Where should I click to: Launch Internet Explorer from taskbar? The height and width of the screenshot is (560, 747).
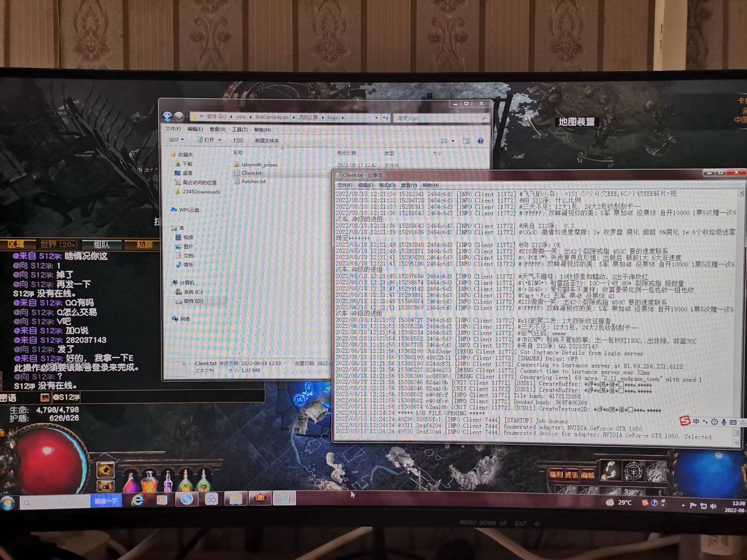(137, 500)
